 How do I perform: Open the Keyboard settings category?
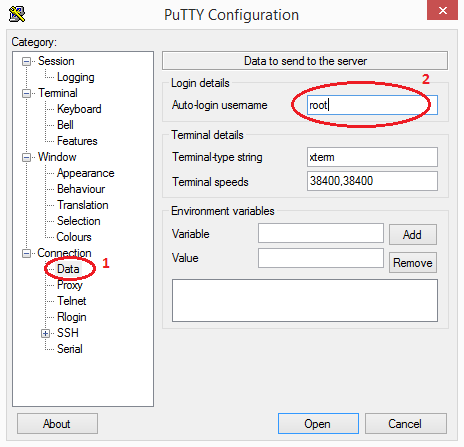point(79,109)
